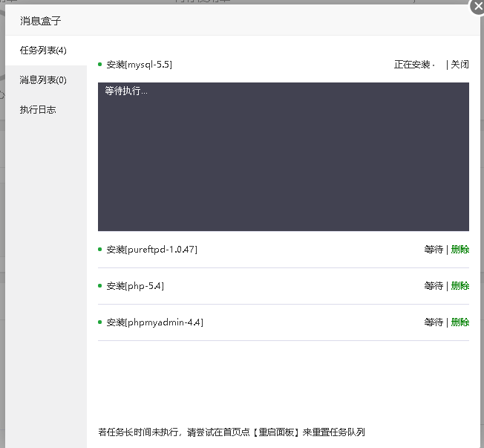Click the 消息盒子 dialog title
The height and width of the screenshot is (448, 484).
40,21
